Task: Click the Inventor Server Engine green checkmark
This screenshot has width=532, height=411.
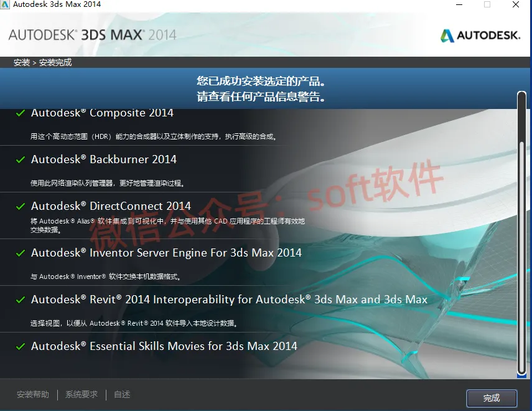Action: point(21,253)
